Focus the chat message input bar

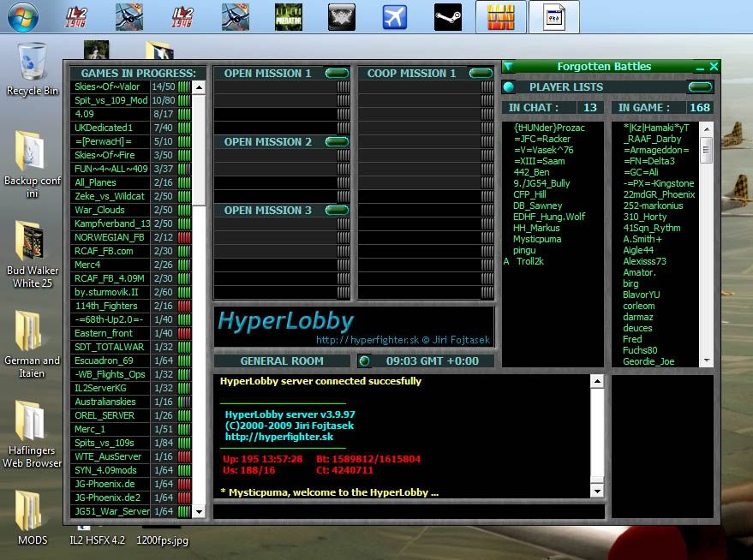pyautogui.click(x=409, y=511)
